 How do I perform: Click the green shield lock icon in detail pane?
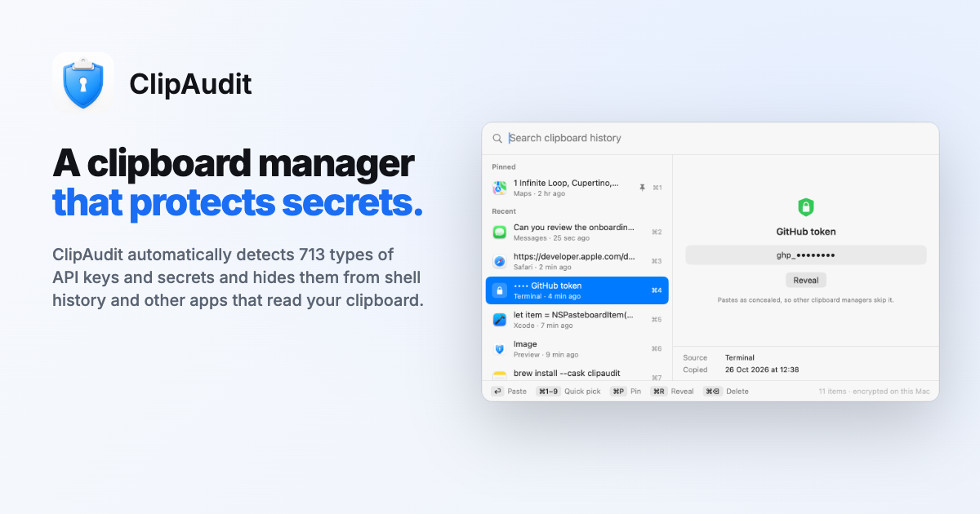tap(805, 207)
